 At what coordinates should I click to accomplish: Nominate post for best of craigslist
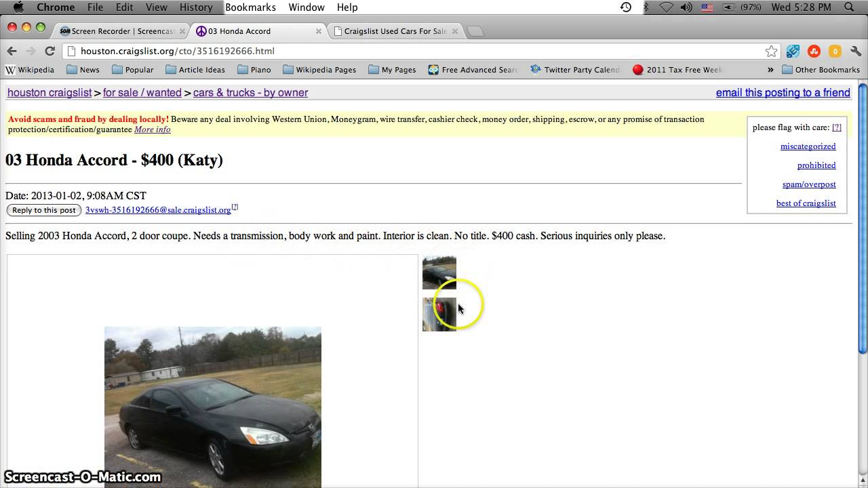click(806, 203)
